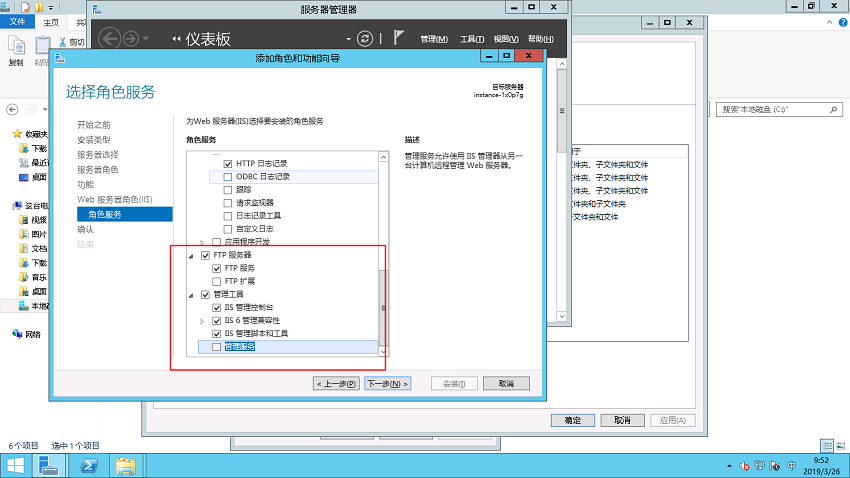Click 确定 in the properties dialog
This screenshot has width=850, height=478.
(x=573, y=421)
